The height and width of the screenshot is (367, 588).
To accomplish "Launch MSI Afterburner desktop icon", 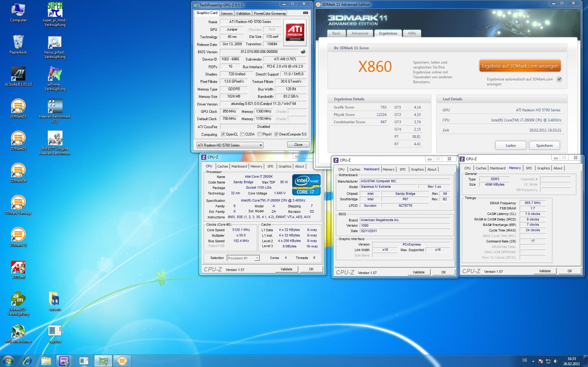I will pos(18,334).
